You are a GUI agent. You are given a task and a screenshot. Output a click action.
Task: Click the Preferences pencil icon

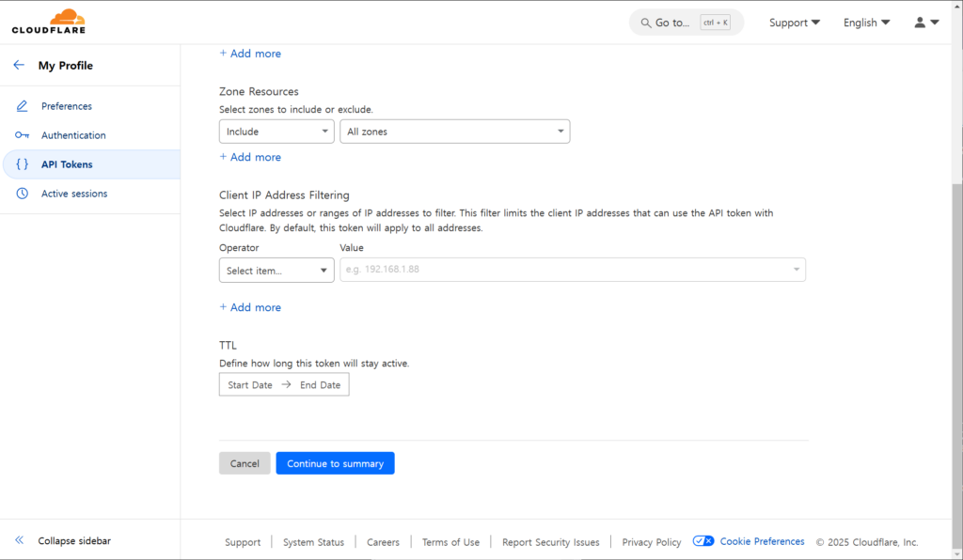pyautogui.click(x=23, y=106)
